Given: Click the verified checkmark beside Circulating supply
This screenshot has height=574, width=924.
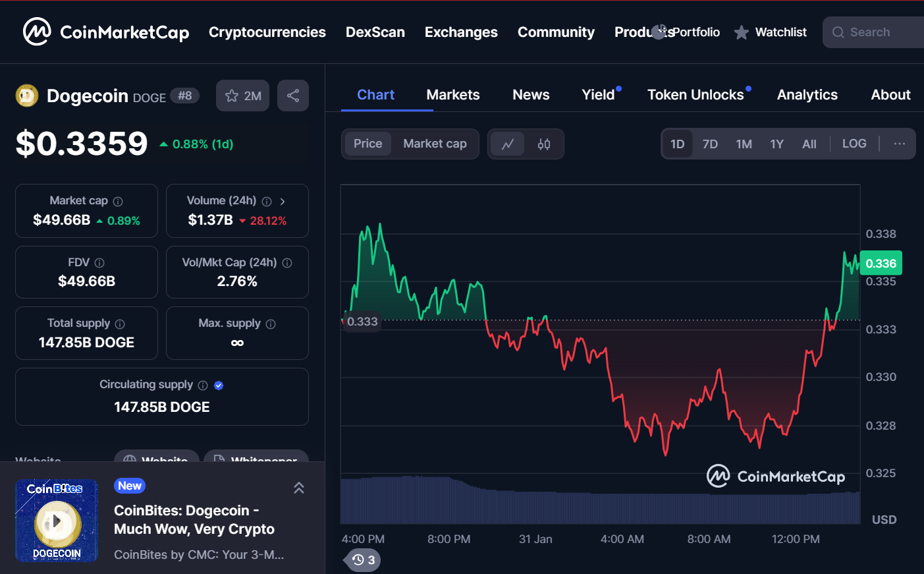Looking at the screenshot, I should coord(219,386).
